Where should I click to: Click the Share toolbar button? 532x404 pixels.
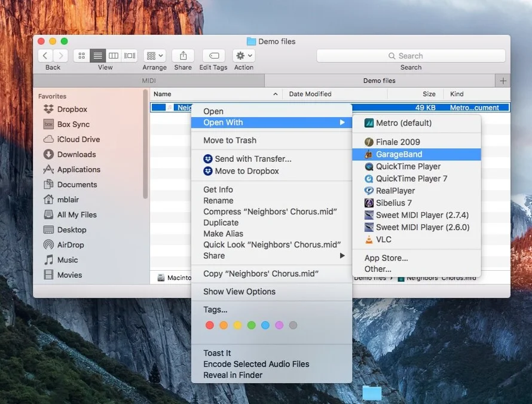coord(183,56)
